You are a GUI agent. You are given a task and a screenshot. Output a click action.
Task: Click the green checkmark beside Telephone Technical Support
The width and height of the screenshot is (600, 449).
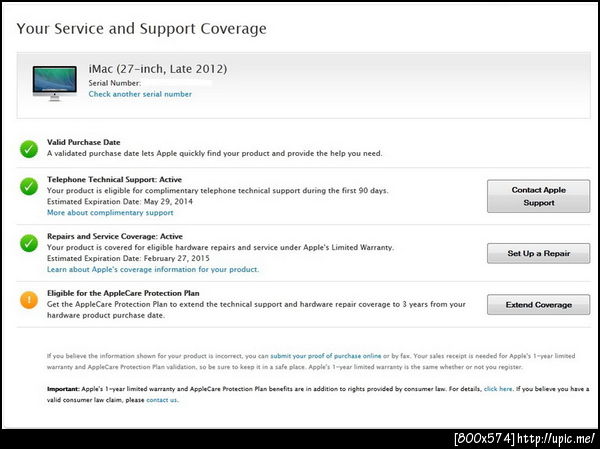[x=29, y=186]
